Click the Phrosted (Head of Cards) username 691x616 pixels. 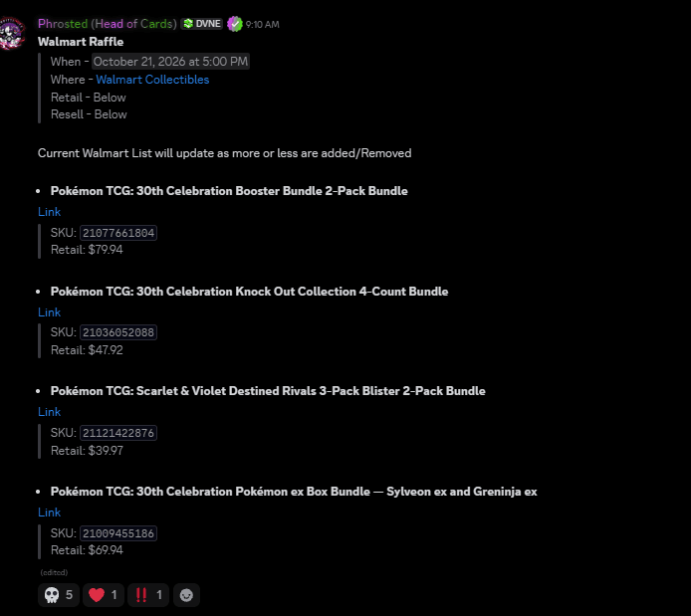[x=108, y=24]
